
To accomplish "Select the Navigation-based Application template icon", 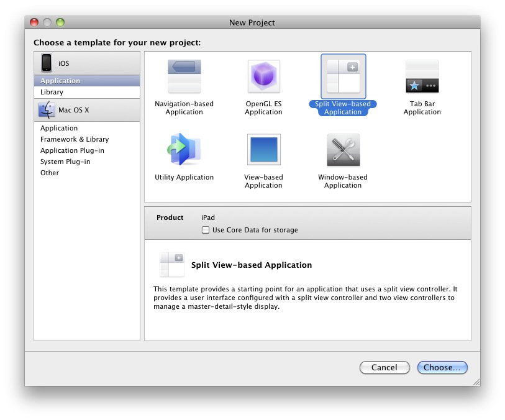I will tap(184, 76).
